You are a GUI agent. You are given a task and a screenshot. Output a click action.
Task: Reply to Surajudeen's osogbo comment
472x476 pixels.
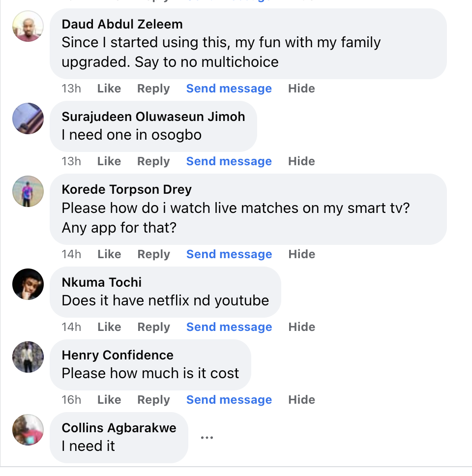153,161
